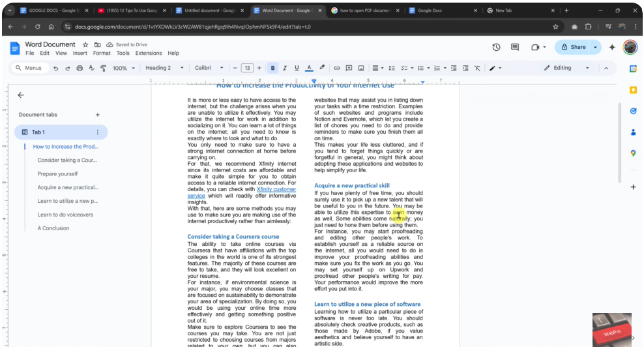The width and height of the screenshot is (644, 347).
Task: Click the font size 13 field
Action: coord(247,68)
